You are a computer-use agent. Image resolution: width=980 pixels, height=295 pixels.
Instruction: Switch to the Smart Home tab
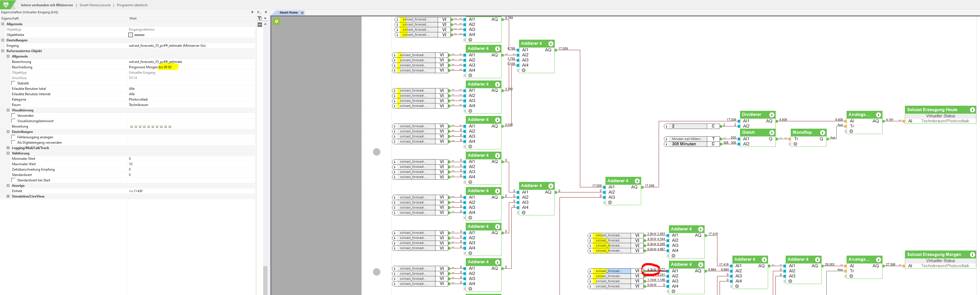pyautogui.click(x=288, y=12)
